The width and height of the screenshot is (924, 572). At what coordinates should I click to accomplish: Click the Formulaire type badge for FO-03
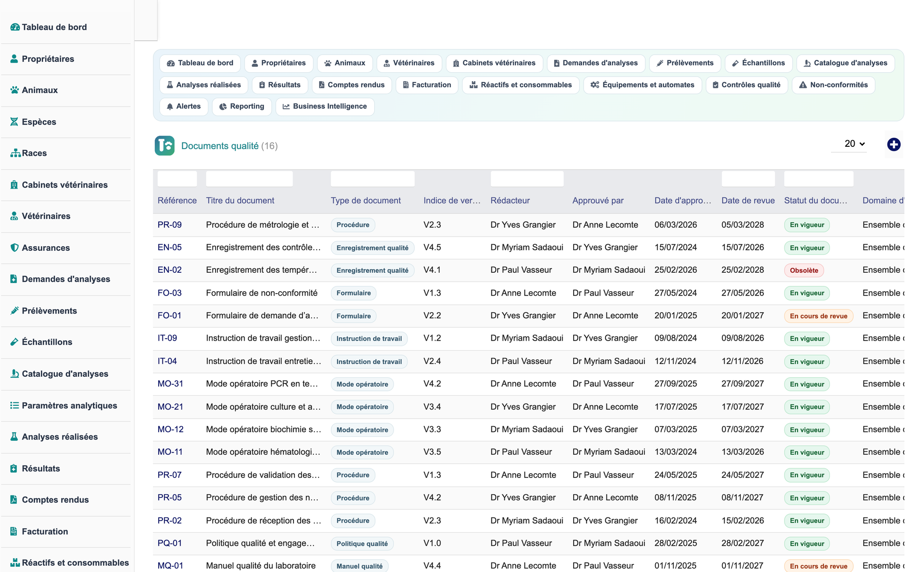[x=354, y=293]
